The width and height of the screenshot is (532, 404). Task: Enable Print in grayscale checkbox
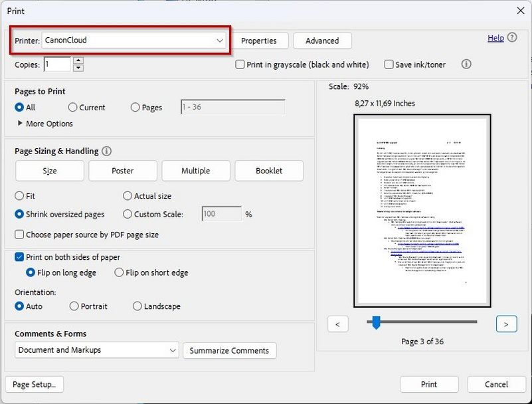[x=240, y=64]
